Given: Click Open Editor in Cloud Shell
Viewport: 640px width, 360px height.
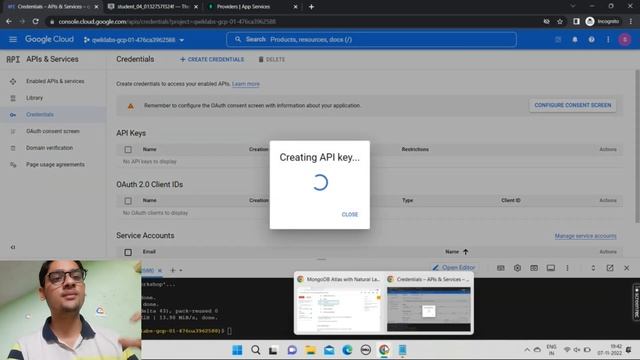Looking at the screenshot, I should click(453, 268).
